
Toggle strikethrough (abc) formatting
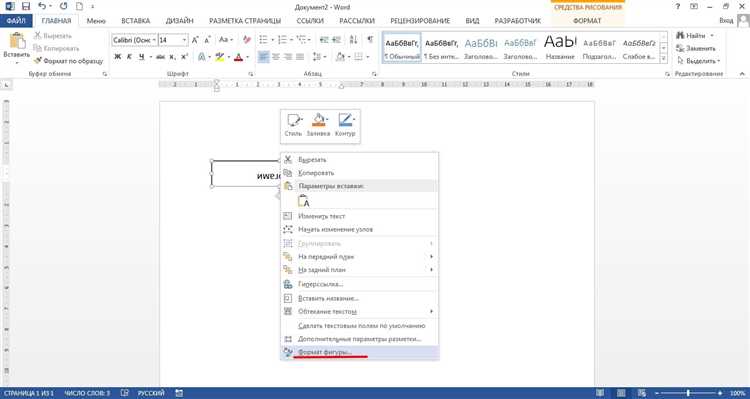tap(160, 57)
